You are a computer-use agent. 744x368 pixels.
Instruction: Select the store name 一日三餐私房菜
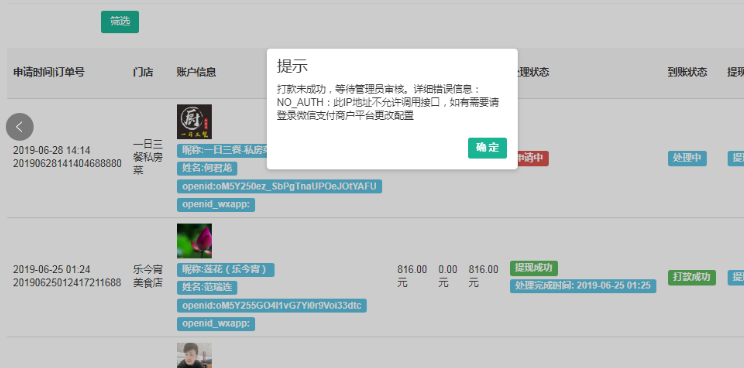point(148,157)
